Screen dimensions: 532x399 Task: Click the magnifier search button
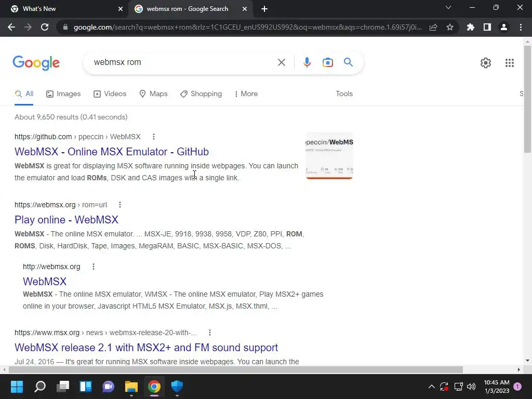click(348, 62)
